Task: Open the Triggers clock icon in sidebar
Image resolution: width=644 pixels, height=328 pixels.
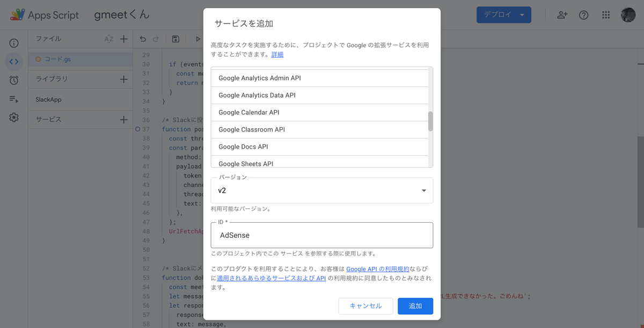Action: click(14, 81)
